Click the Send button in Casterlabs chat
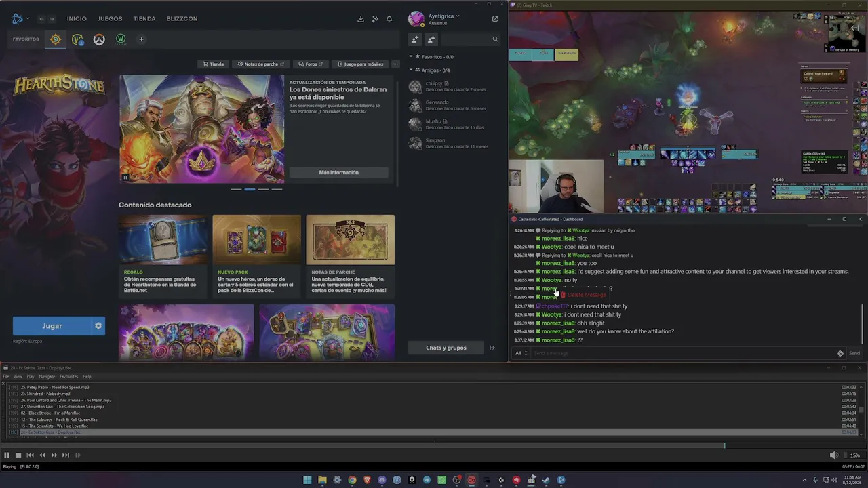Image resolution: width=868 pixels, height=488 pixels. coord(854,353)
